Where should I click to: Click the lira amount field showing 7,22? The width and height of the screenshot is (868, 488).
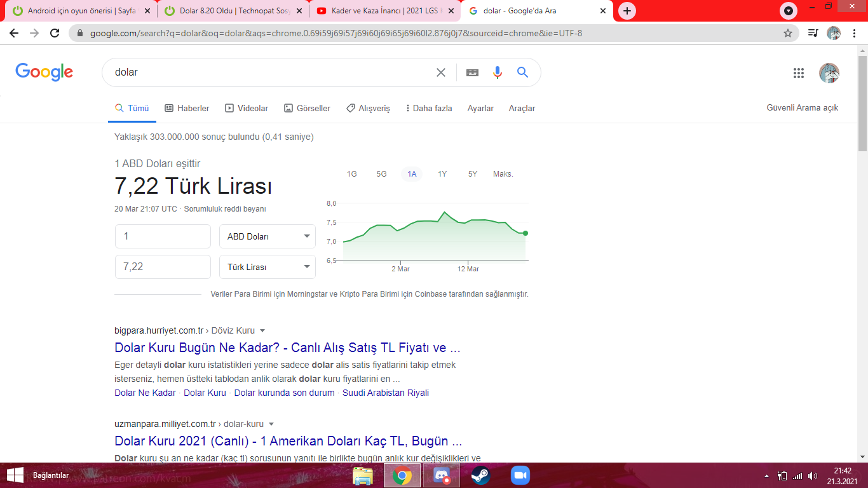pyautogui.click(x=163, y=267)
